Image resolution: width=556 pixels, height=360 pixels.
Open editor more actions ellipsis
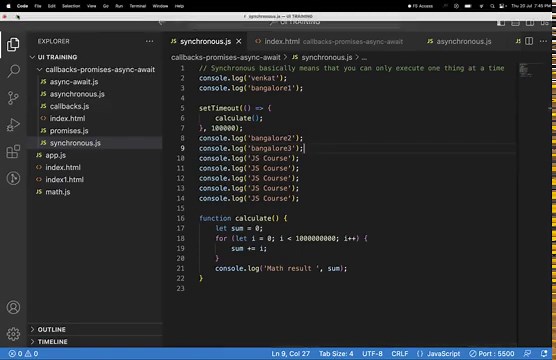click(543, 41)
